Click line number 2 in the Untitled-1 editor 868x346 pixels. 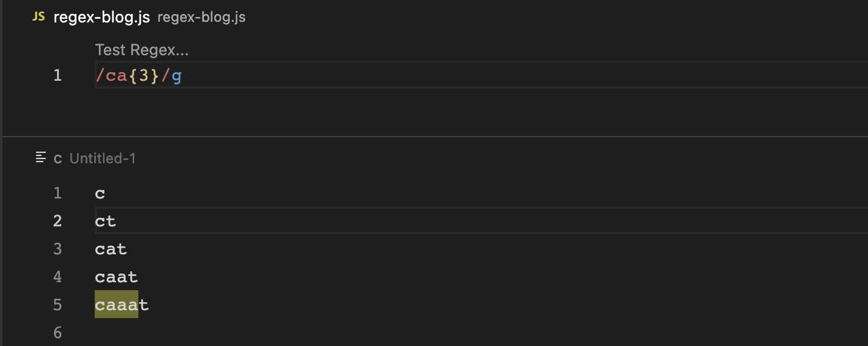58,221
